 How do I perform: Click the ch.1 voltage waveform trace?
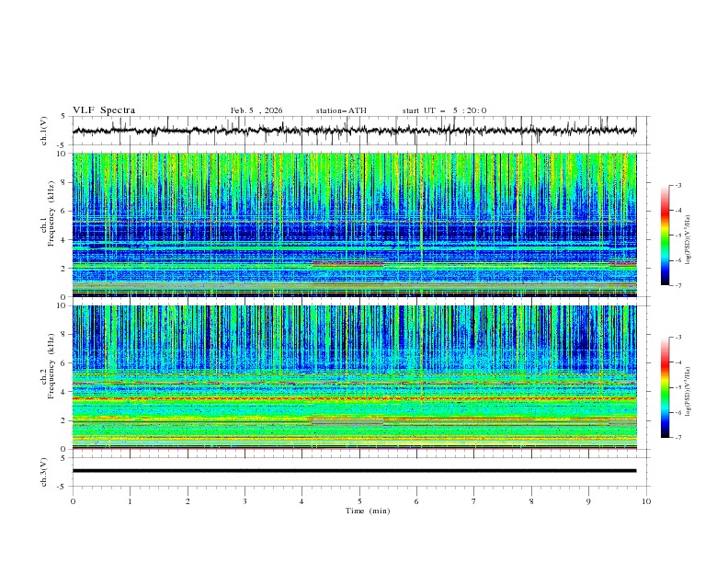click(x=354, y=131)
